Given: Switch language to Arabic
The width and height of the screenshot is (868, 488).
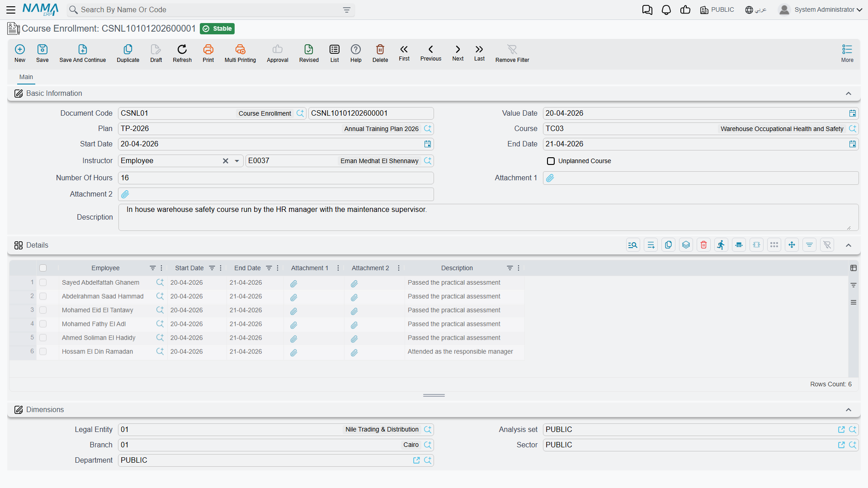Looking at the screenshot, I should pos(756,10).
